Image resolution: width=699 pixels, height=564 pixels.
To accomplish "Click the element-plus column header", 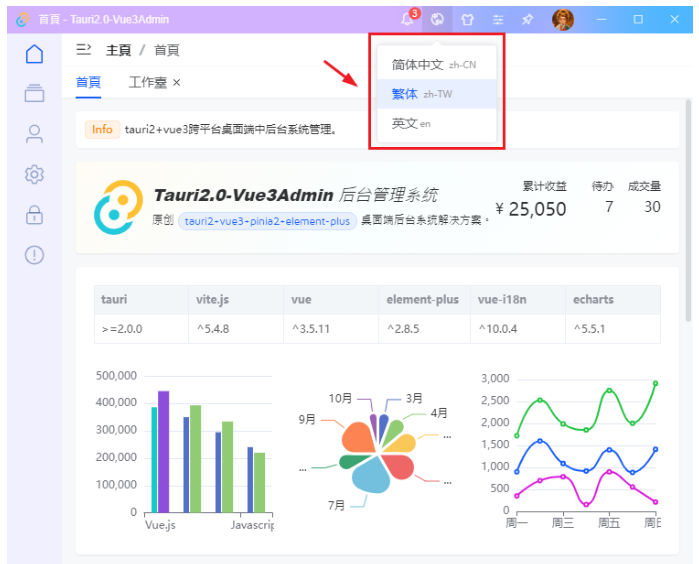I will (x=422, y=300).
